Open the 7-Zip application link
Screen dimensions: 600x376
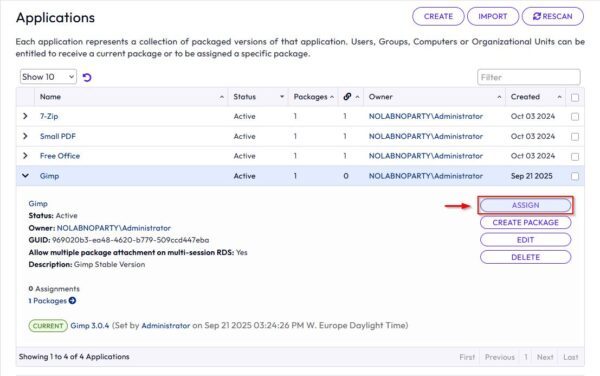[x=49, y=116]
